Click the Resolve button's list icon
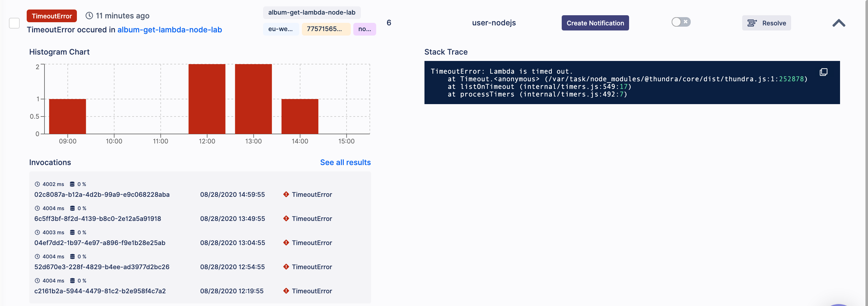 pos(752,23)
